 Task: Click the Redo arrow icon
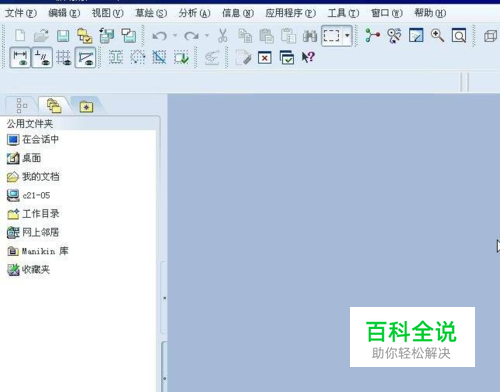tap(191, 35)
